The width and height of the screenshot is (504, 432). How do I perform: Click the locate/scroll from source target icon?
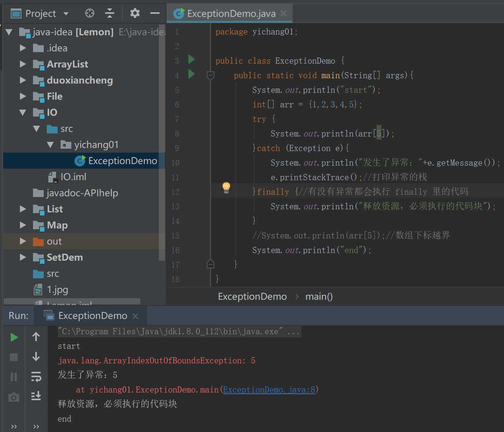(89, 13)
